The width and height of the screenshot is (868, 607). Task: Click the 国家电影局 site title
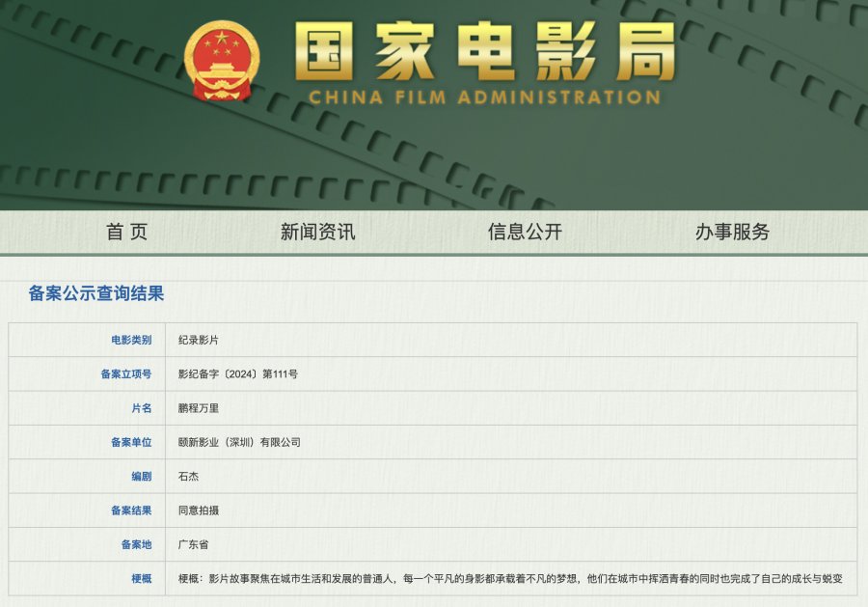point(484,51)
